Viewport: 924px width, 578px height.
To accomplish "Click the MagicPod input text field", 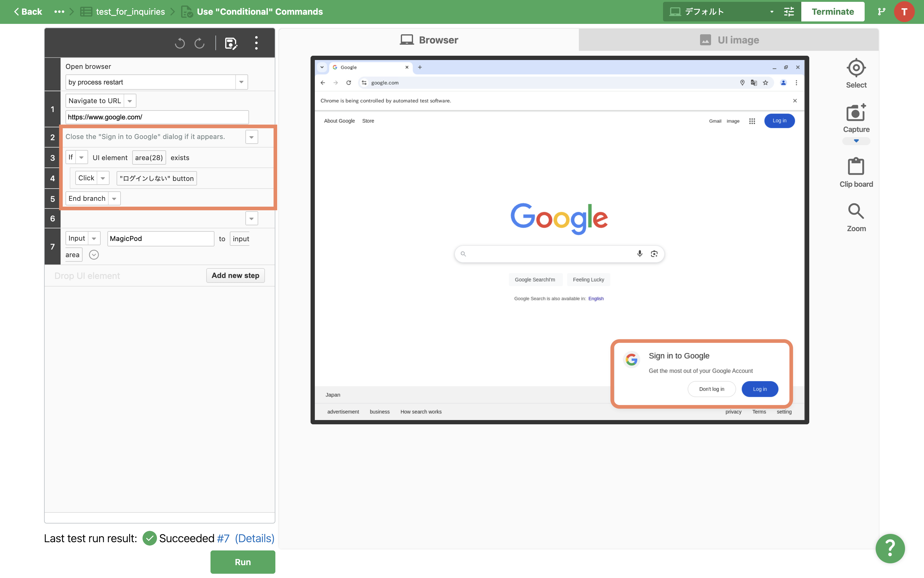I will pyautogui.click(x=160, y=238).
